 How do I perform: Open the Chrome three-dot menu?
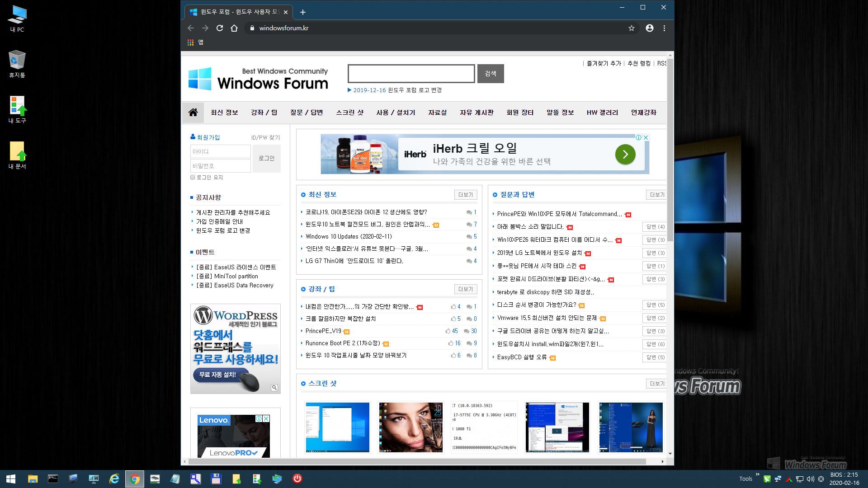coord(664,28)
